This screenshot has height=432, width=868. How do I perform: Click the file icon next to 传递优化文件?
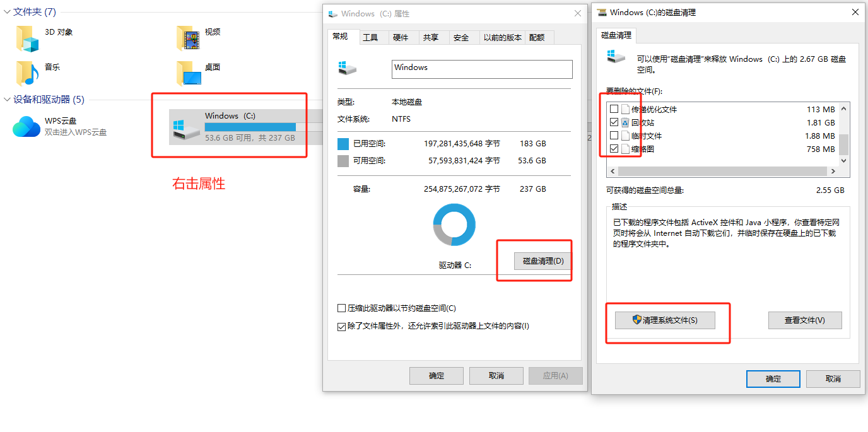pyautogui.click(x=625, y=109)
